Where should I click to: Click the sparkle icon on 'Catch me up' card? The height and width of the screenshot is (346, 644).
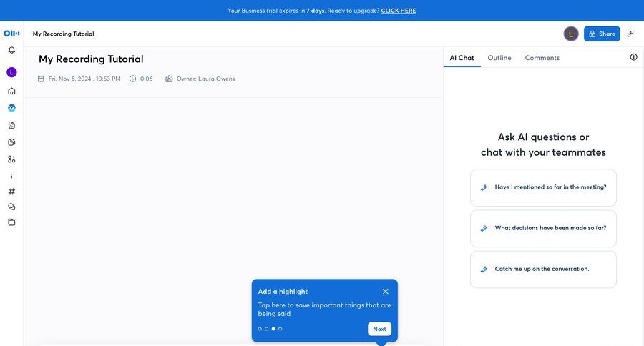484,270
